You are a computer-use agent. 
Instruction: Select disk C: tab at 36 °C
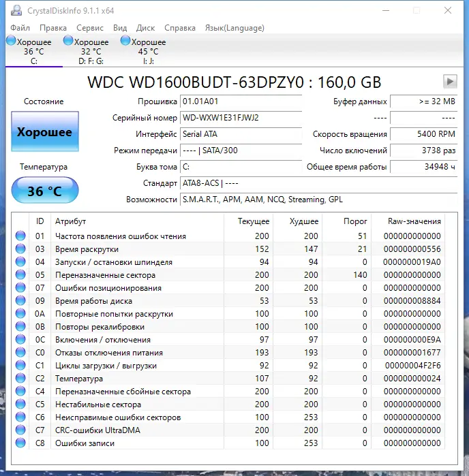click(x=34, y=51)
